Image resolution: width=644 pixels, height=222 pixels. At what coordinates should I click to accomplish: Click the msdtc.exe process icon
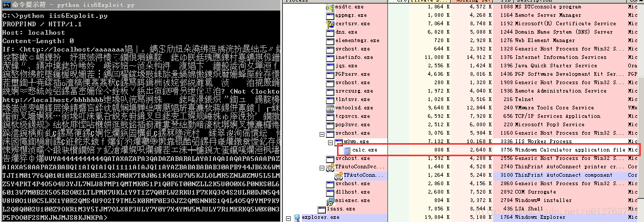click(x=330, y=7)
